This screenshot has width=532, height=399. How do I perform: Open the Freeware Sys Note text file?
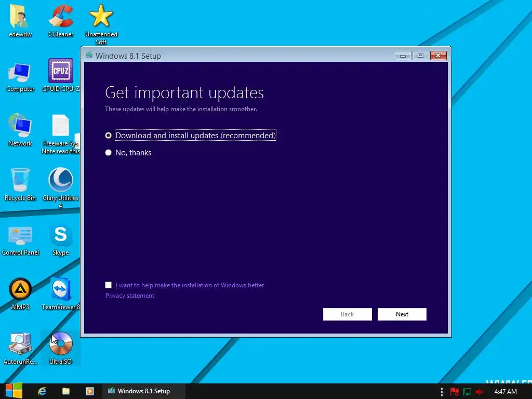coord(61,135)
